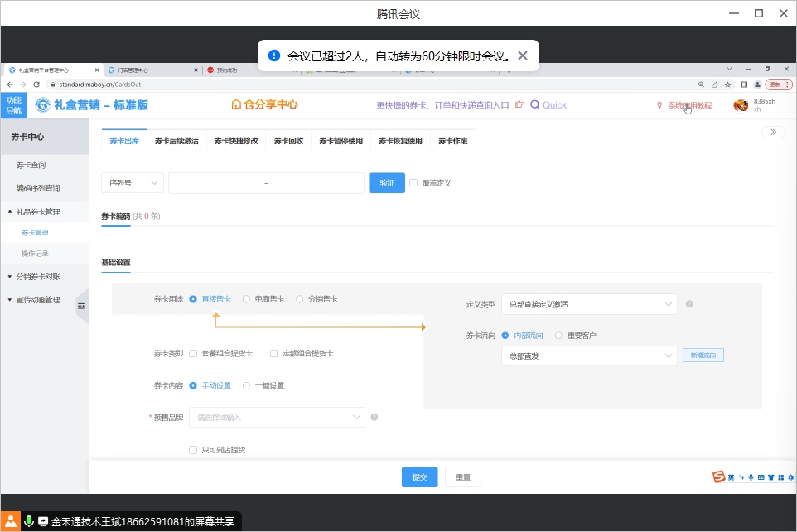Click the help icon next to 预售品牌

click(374, 417)
